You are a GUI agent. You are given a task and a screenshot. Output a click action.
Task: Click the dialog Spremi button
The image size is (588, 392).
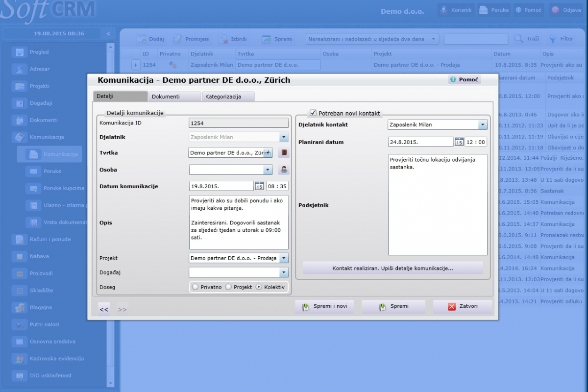tap(393, 307)
